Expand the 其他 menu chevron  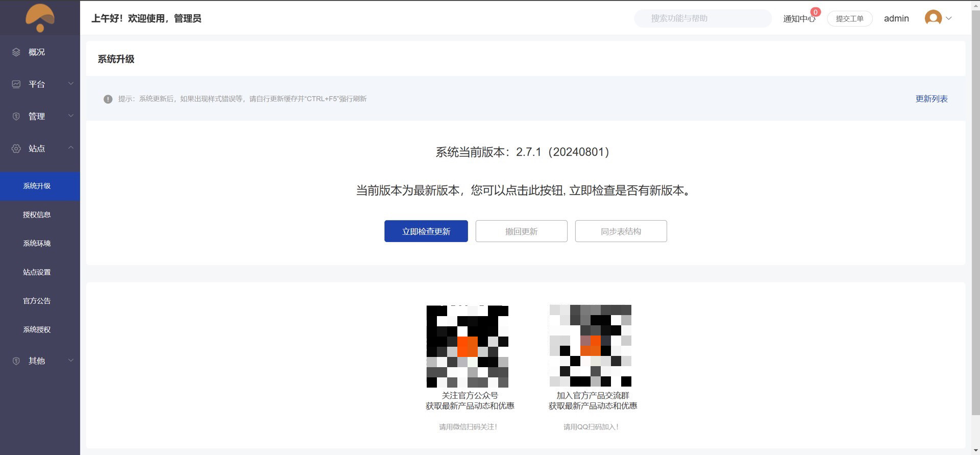tap(71, 361)
